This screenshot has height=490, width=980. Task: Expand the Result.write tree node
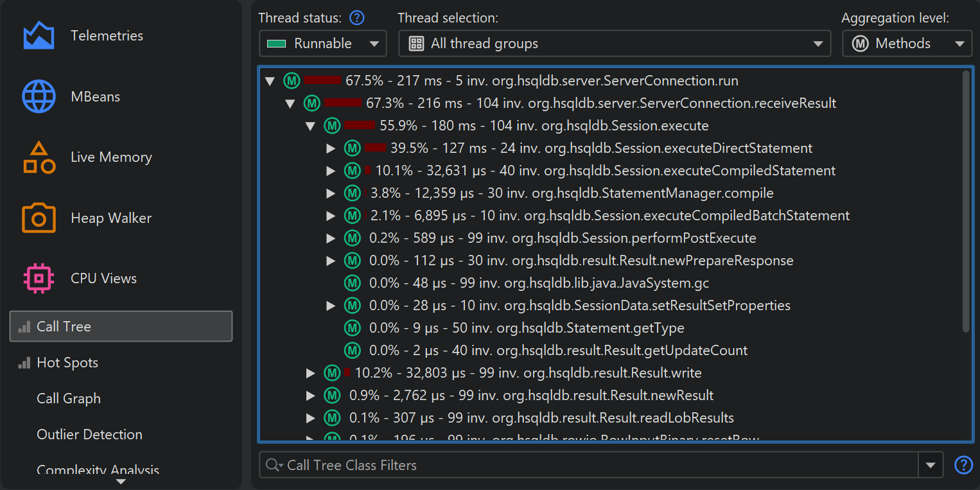pyautogui.click(x=311, y=373)
